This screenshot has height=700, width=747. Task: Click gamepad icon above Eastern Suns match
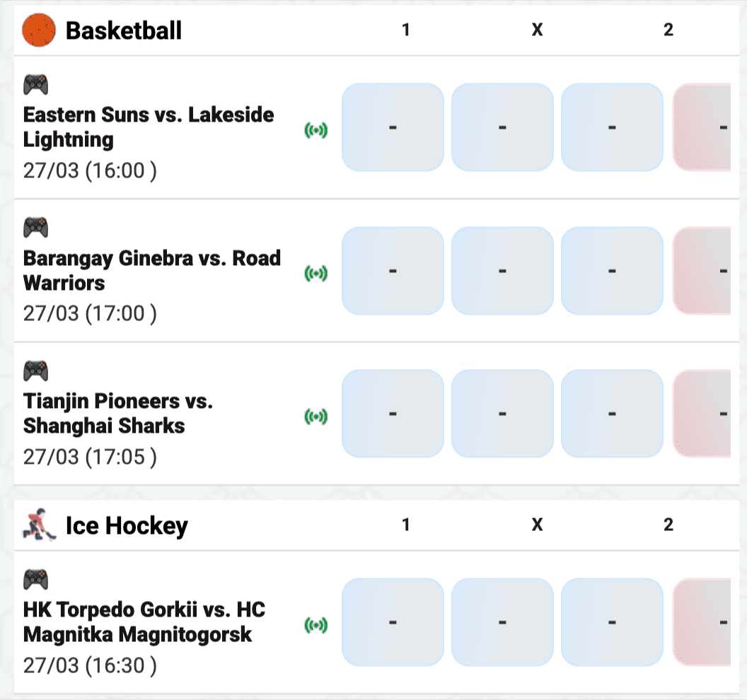[36, 85]
